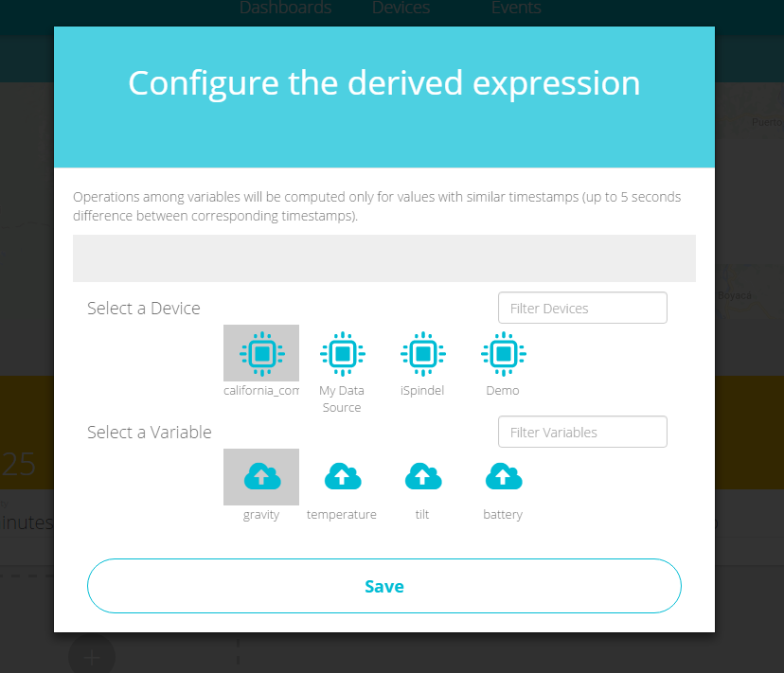Select the tilt variable cloud icon
The width and height of the screenshot is (784, 673).
[x=422, y=477]
